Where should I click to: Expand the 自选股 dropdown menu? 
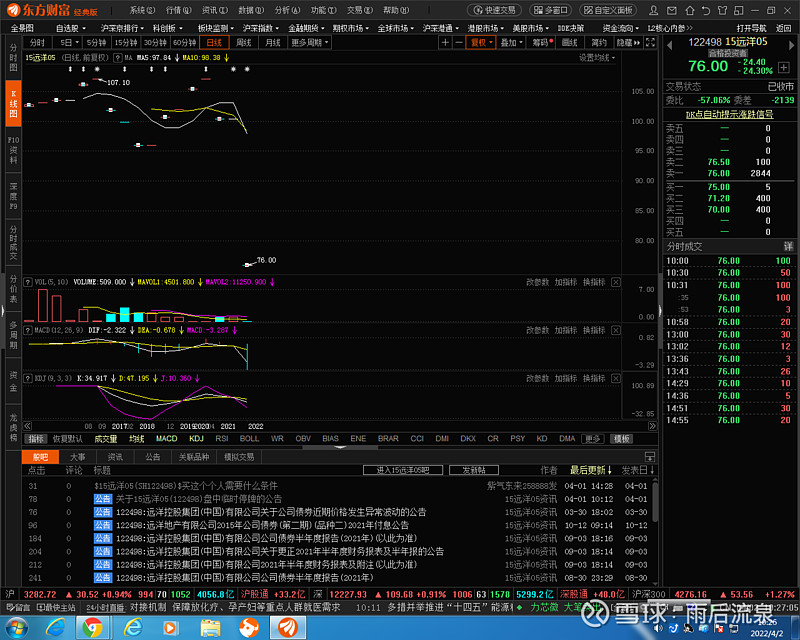70,28
